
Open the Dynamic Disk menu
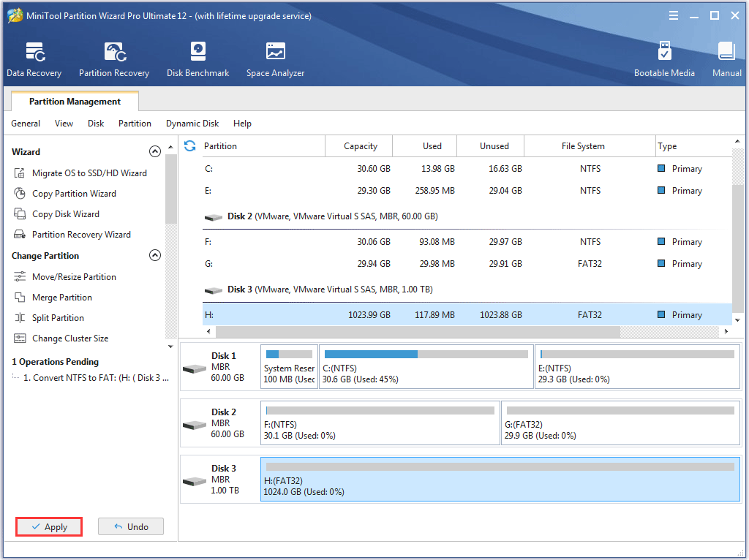[192, 124]
